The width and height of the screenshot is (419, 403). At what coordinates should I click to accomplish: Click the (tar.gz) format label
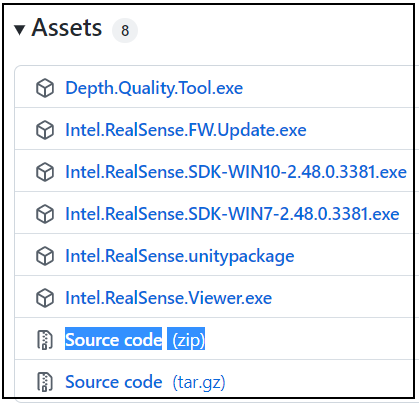[x=199, y=382]
